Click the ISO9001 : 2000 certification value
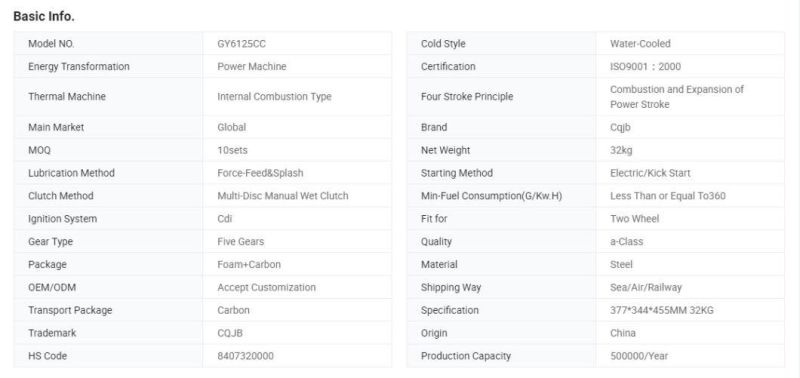 point(645,66)
